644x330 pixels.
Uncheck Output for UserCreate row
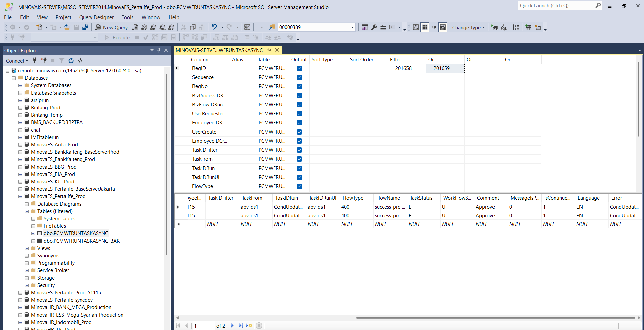pyautogui.click(x=299, y=132)
